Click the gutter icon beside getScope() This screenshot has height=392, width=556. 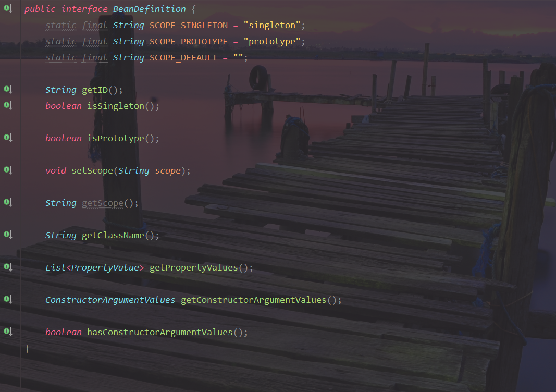tap(8, 202)
